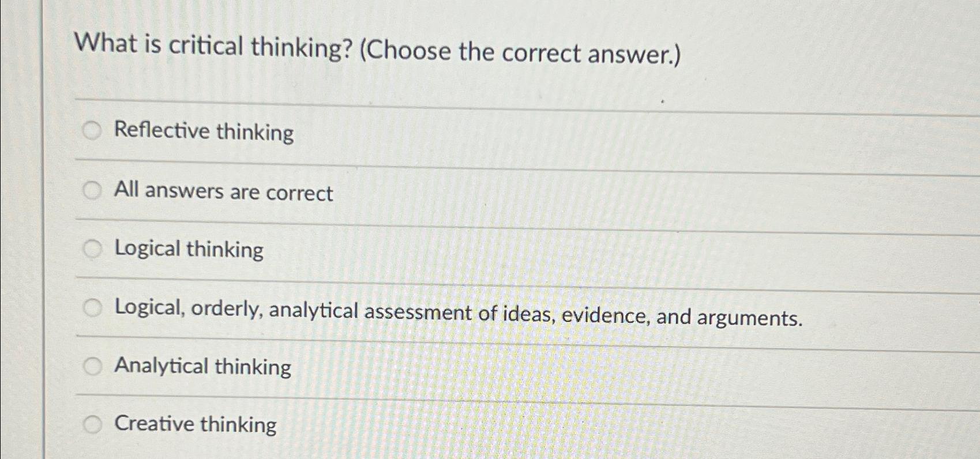The height and width of the screenshot is (459, 980).
Task: Click the 'Logical thinking' answer label
Action: 188,250
